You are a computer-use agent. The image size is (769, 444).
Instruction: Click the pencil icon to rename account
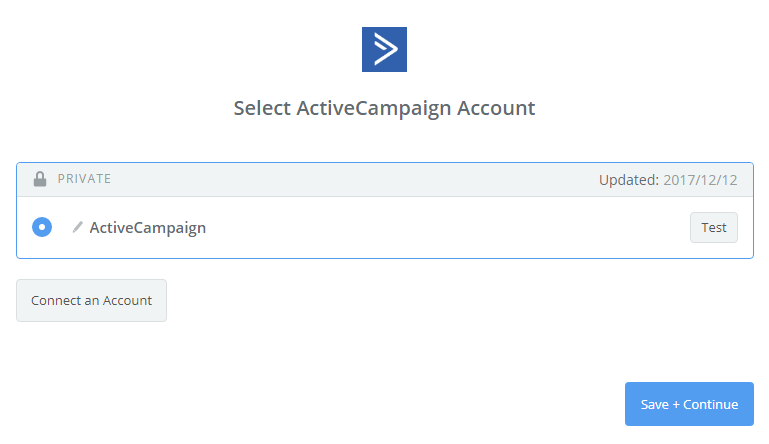(77, 227)
